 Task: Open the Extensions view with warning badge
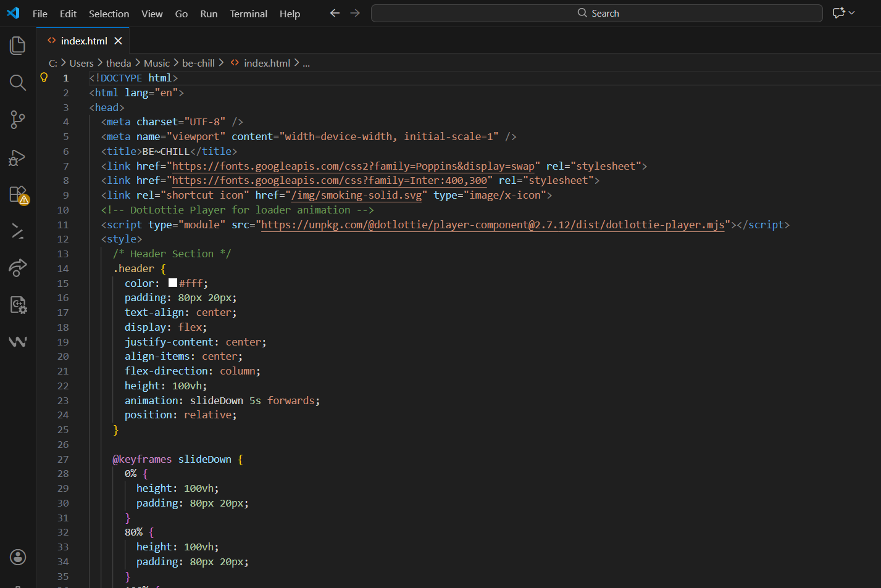[x=18, y=194]
